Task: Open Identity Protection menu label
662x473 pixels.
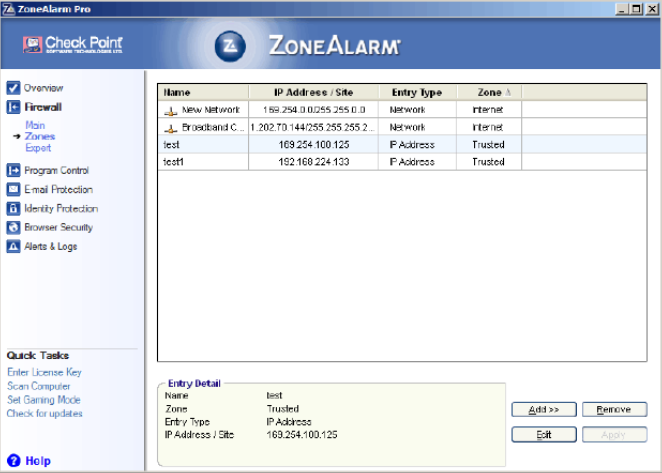Action: (x=61, y=209)
